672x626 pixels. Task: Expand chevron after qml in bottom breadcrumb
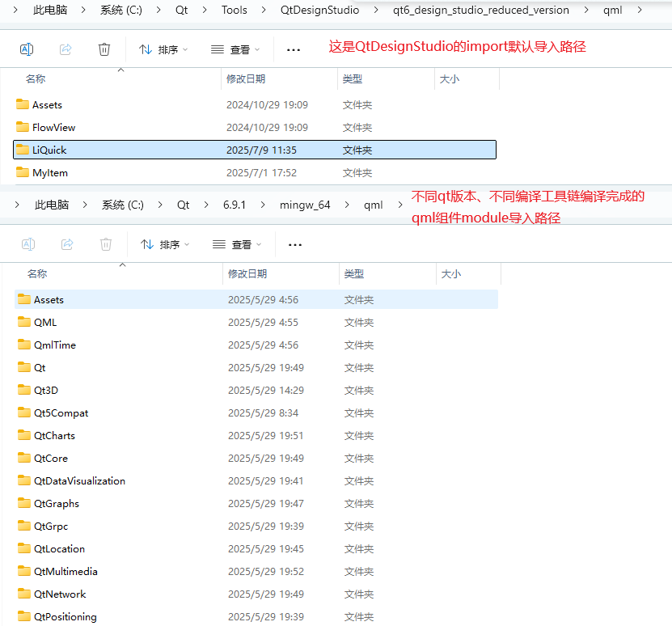click(x=399, y=205)
